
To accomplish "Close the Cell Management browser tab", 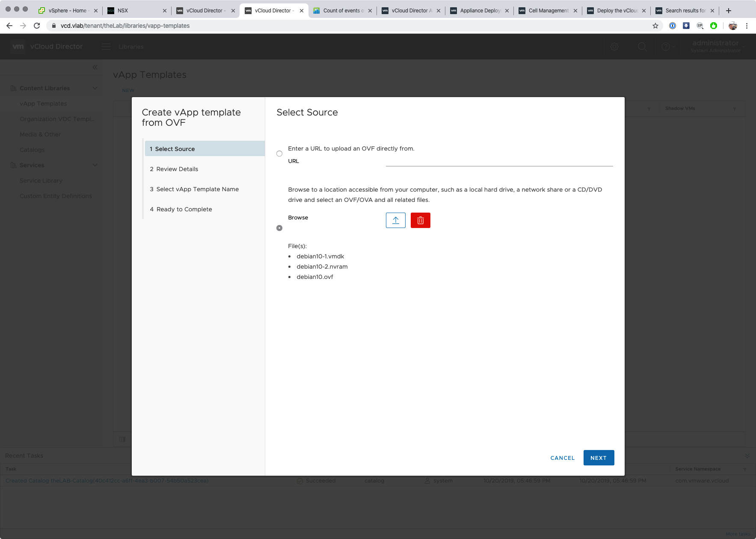I will pos(575,11).
